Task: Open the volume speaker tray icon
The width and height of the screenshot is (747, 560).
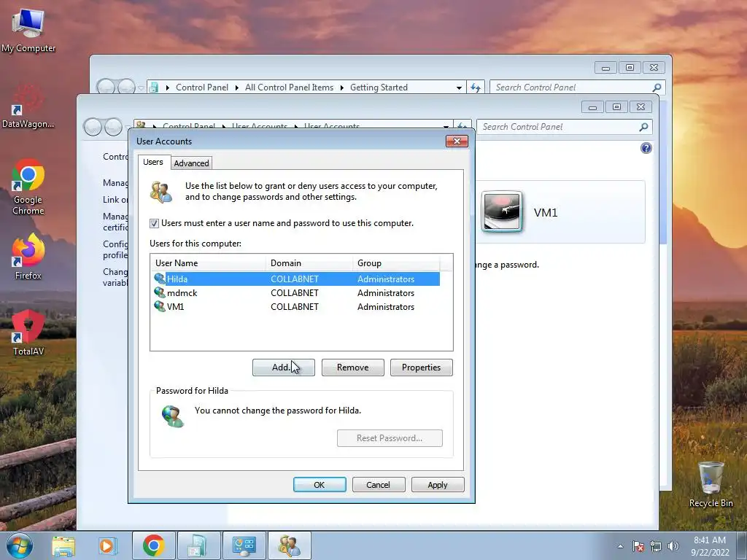Action: click(673, 546)
